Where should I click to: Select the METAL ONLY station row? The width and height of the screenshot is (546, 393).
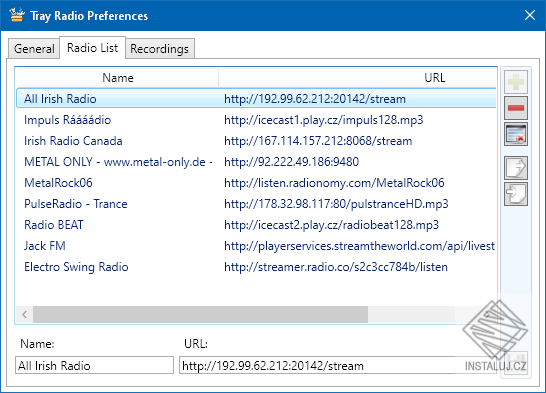tap(256, 162)
